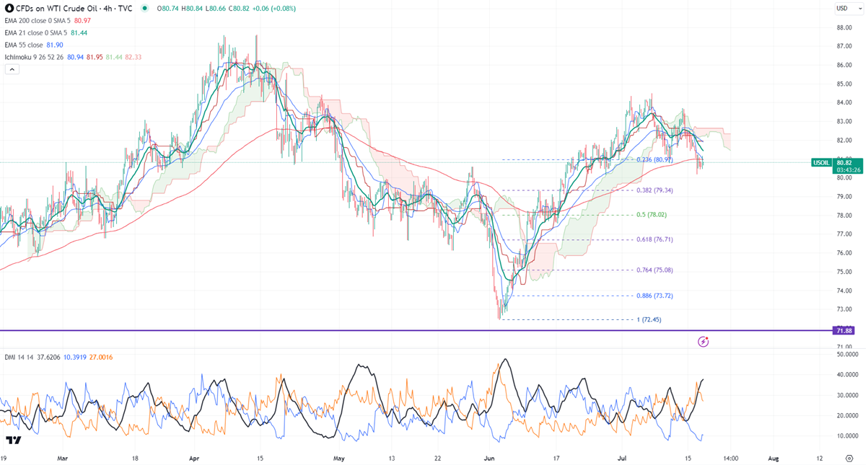Select the Ichimoku 9 26 52 26 legend
This screenshot has height=465, width=868.
(33, 56)
